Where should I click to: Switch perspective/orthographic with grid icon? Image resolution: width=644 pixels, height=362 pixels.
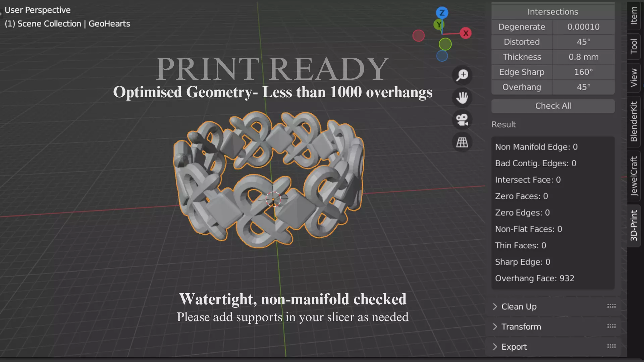coord(462,142)
